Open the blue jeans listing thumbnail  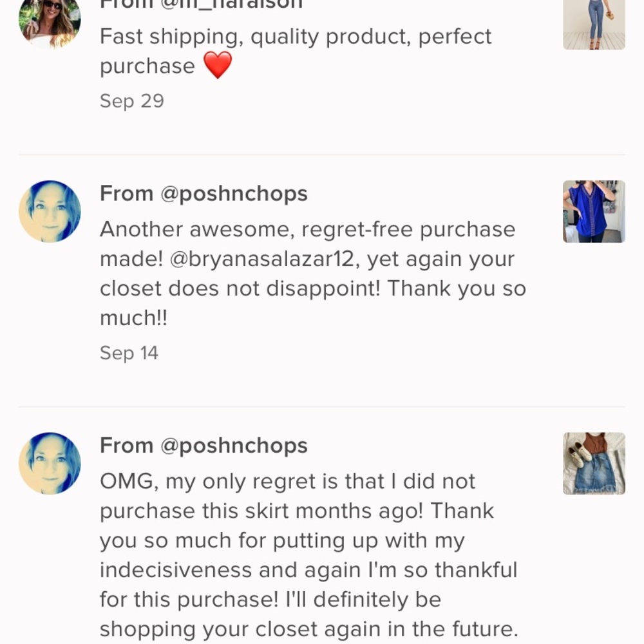click(x=594, y=23)
